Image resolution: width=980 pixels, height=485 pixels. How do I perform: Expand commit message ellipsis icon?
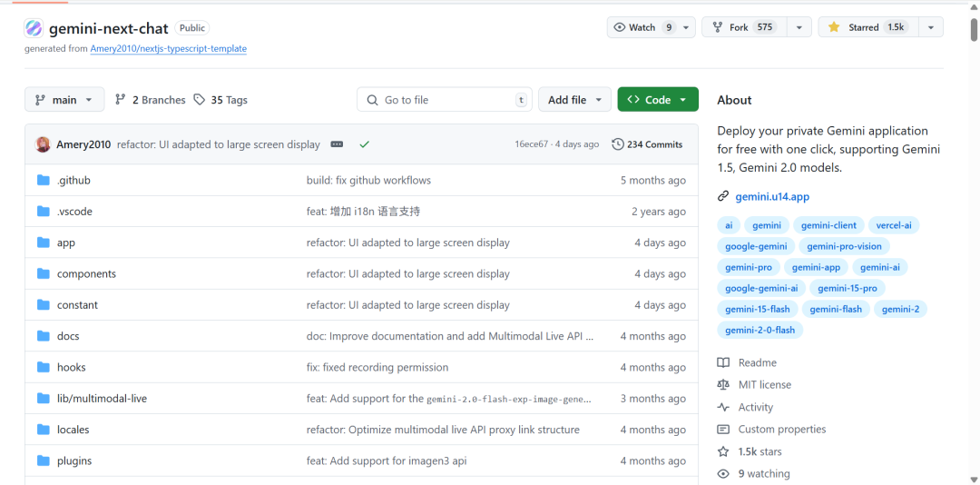click(337, 144)
